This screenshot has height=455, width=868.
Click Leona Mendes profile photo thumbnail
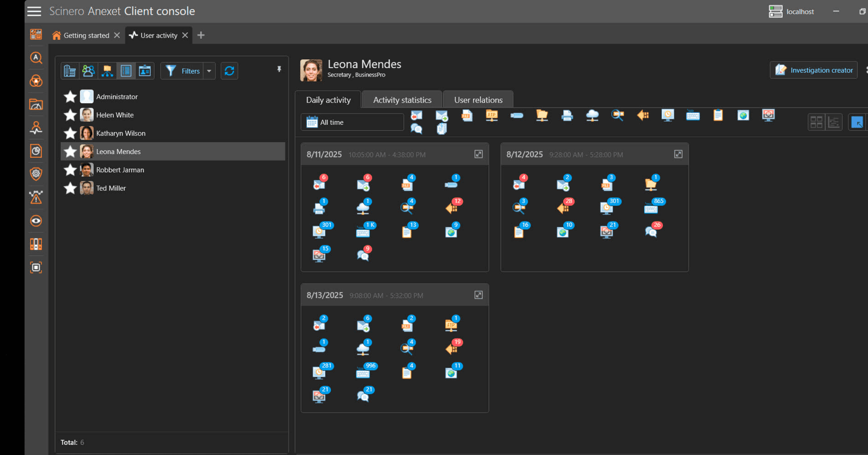[x=311, y=71]
